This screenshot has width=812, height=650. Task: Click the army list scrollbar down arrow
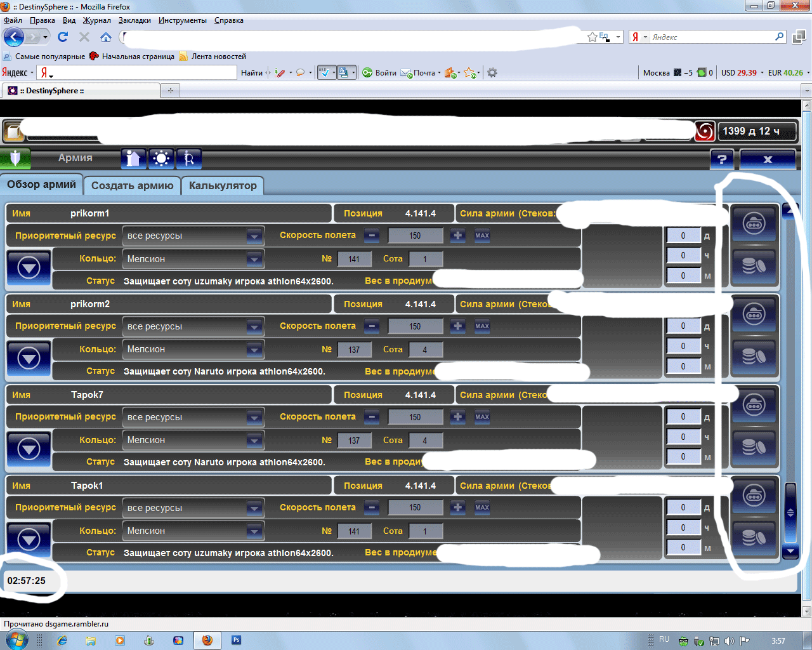point(790,551)
